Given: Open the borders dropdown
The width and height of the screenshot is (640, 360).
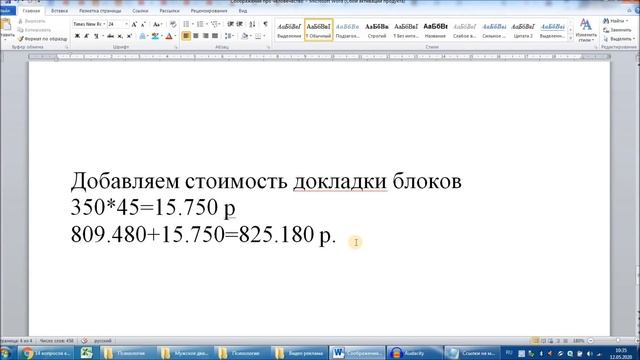Looking at the screenshot, I should (x=264, y=36).
